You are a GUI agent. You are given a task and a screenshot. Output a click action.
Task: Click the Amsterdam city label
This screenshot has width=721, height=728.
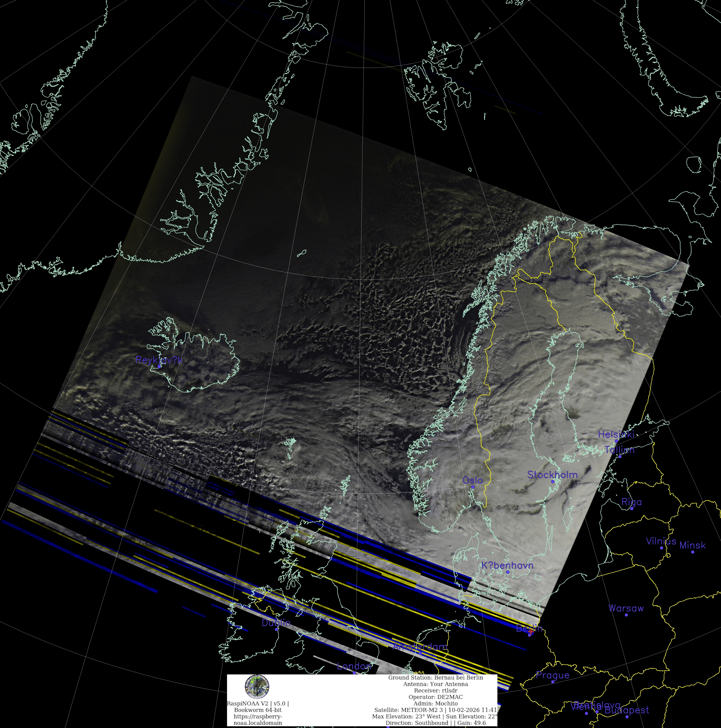420,647
